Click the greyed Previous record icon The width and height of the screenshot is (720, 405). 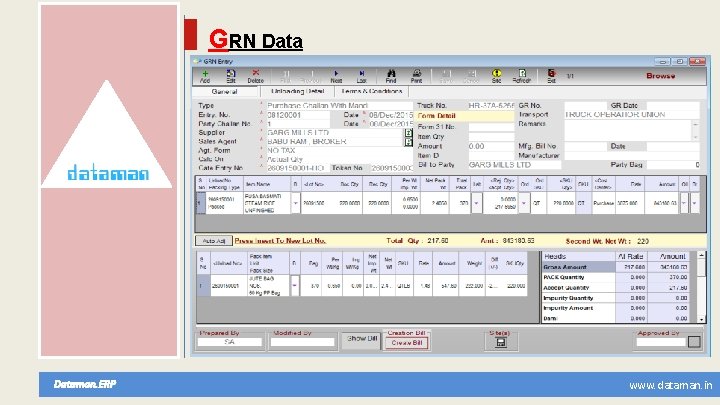[x=311, y=76]
